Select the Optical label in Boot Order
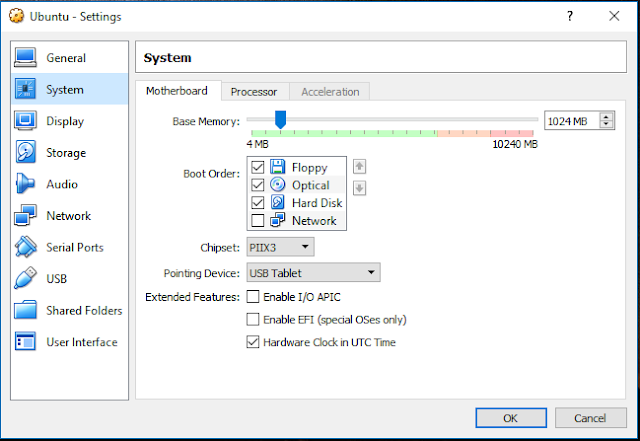 311,185
